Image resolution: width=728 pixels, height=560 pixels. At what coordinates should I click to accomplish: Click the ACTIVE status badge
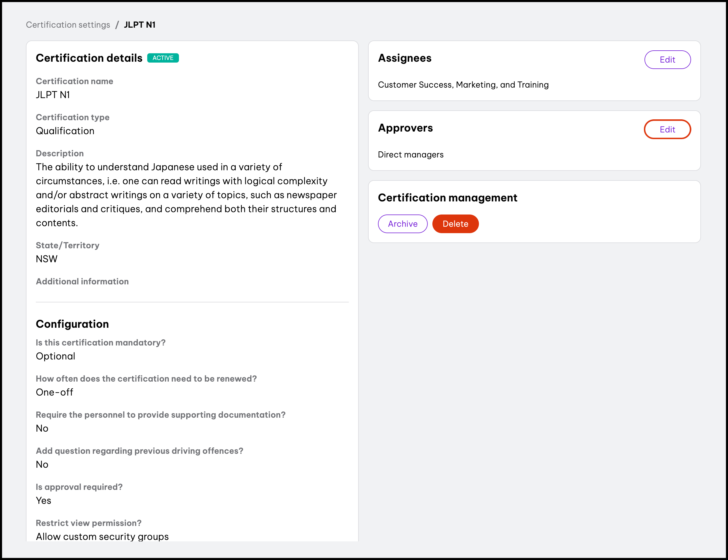tap(163, 58)
